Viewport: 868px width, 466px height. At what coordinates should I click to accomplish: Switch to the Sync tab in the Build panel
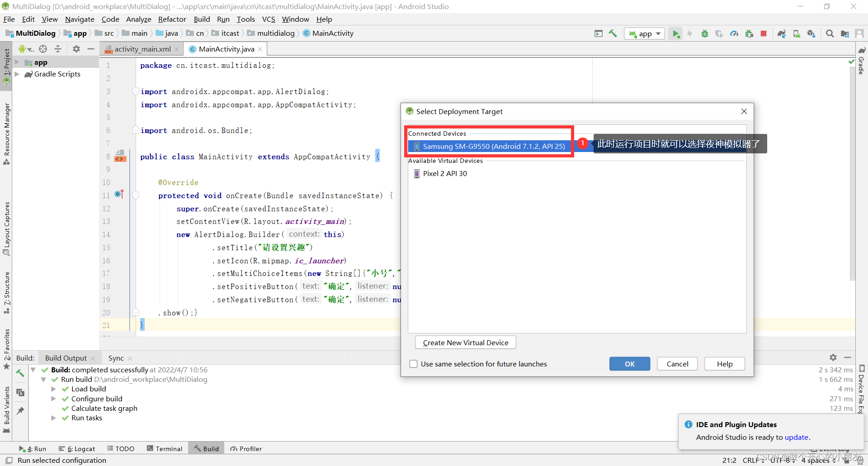[116, 358]
